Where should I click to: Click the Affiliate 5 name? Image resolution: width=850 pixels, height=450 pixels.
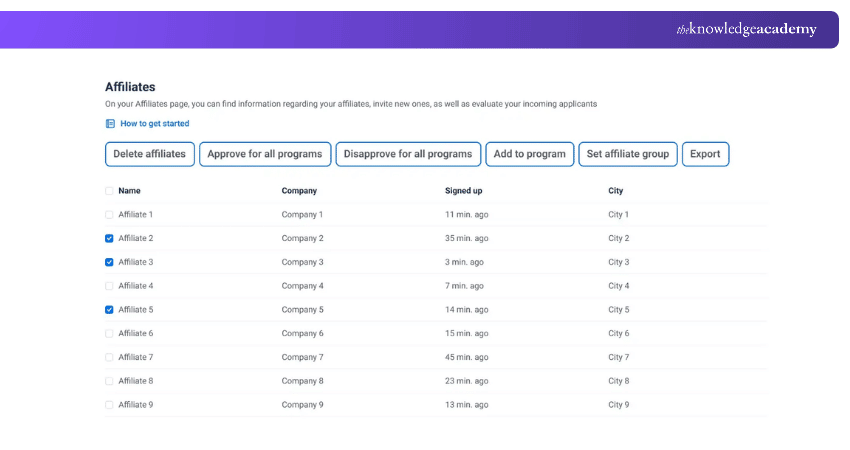136,310
